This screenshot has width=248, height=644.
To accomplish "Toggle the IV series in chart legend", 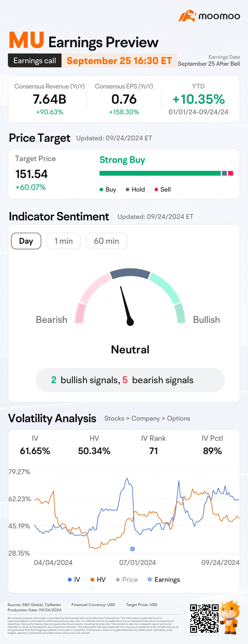I will (x=74, y=579).
